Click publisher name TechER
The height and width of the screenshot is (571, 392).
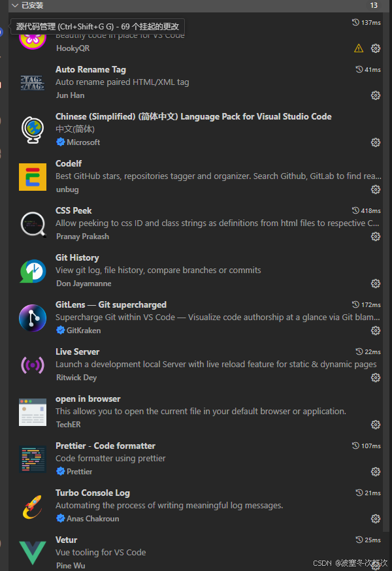69,425
